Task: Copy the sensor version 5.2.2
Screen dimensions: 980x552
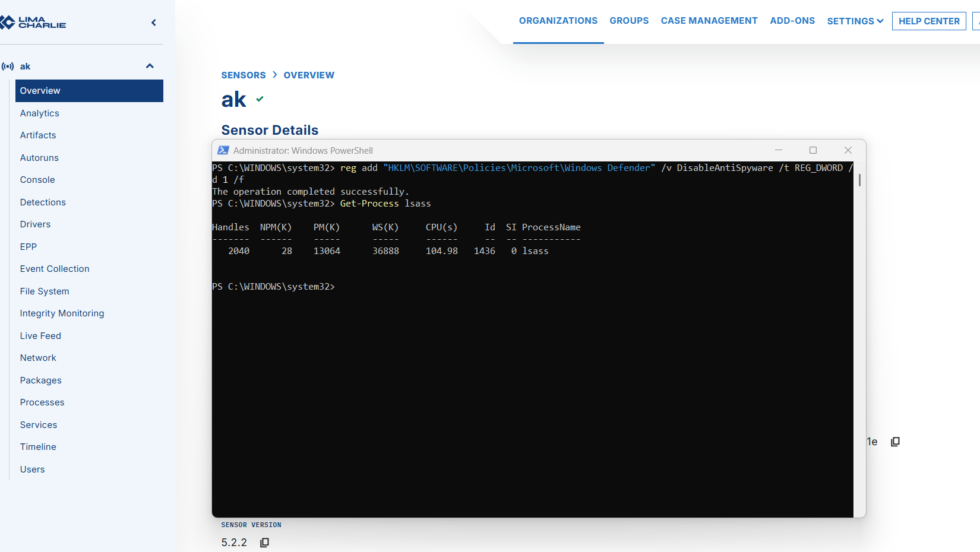Action: 265,543
